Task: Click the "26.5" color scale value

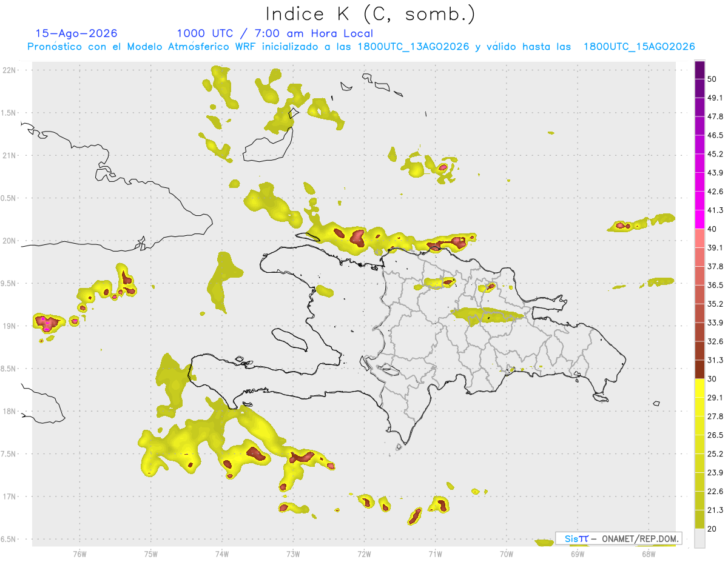Action: coord(715,435)
